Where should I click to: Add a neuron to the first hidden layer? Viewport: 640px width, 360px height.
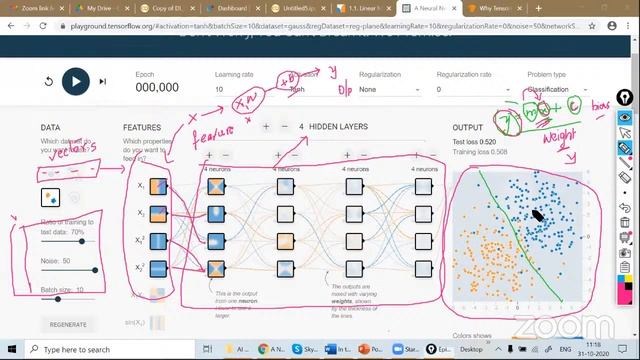[x=209, y=155]
